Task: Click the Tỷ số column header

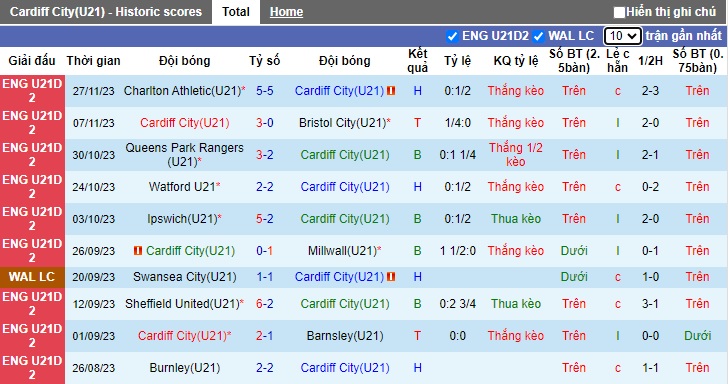Action: tap(265, 61)
